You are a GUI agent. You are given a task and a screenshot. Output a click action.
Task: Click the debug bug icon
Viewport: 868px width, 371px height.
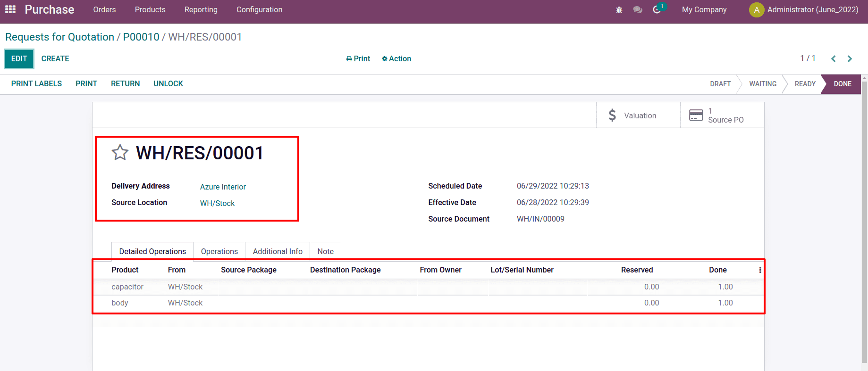coord(619,9)
